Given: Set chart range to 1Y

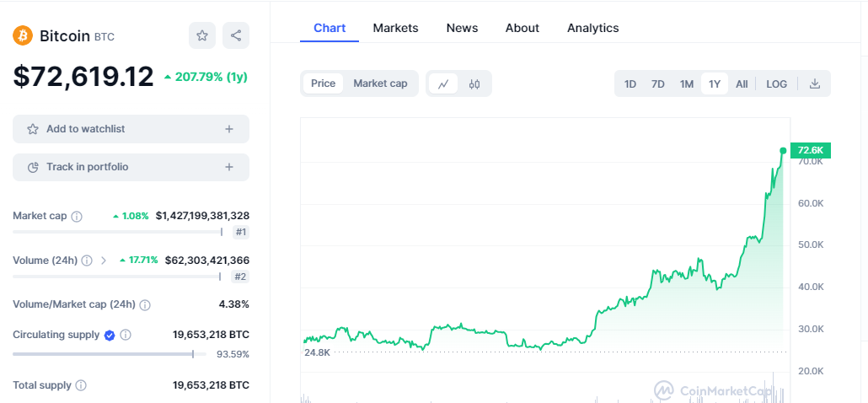Looking at the screenshot, I should [715, 84].
